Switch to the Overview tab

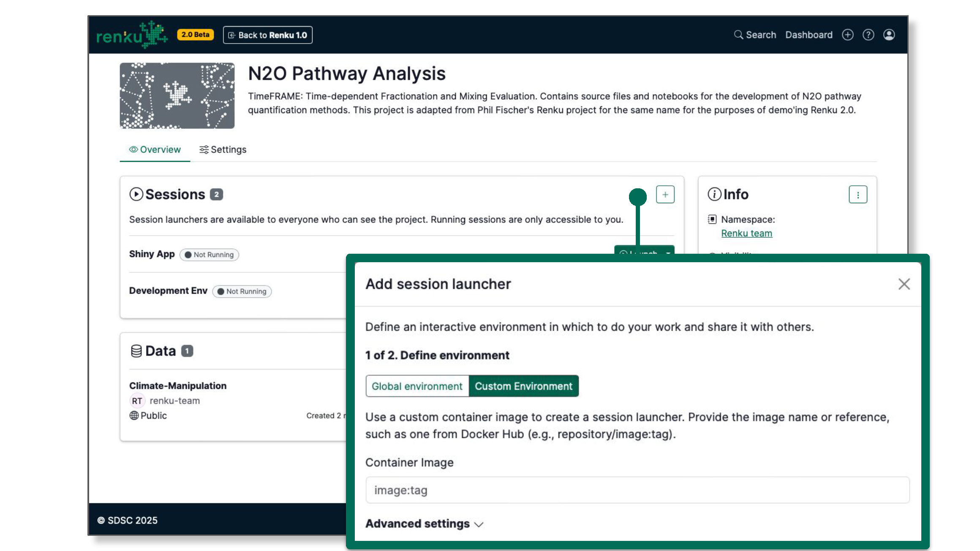coord(154,149)
